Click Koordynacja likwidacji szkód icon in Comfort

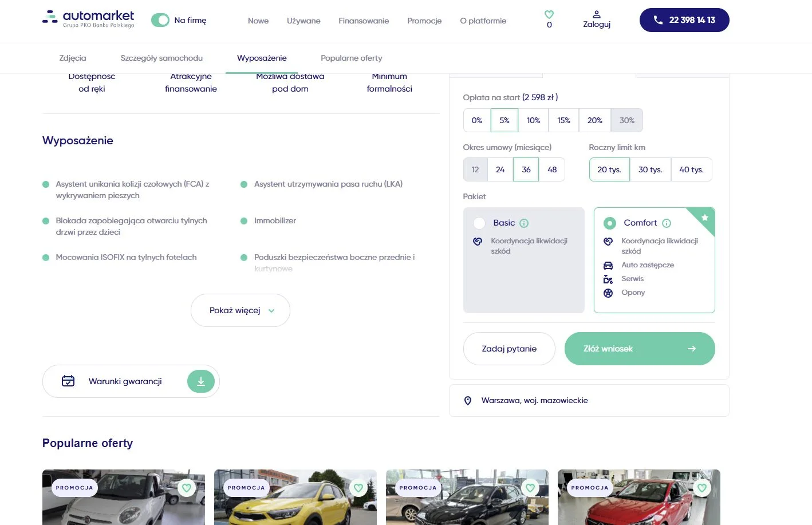608,242
